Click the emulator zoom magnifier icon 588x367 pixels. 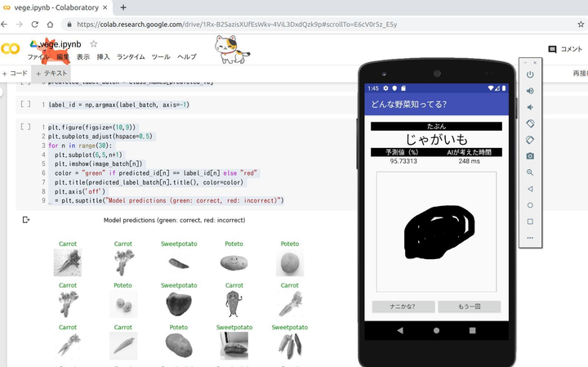point(530,172)
